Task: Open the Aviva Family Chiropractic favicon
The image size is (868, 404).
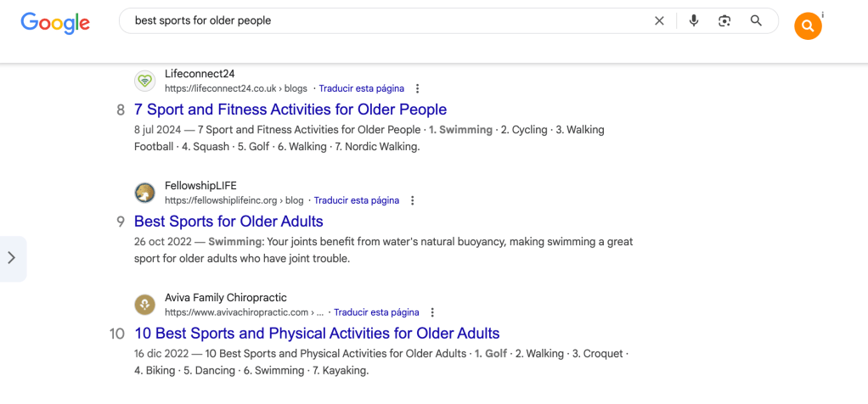Action: (144, 305)
